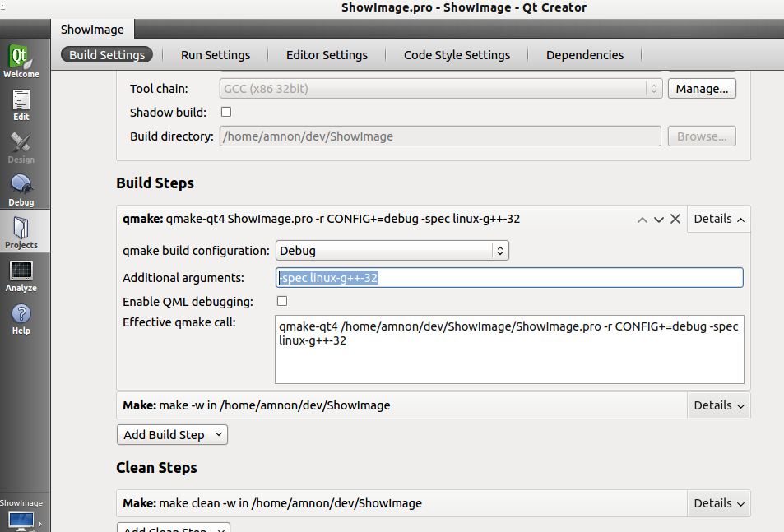The width and height of the screenshot is (784, 532).
Task: Expand Details for the make clean step
Action: pos(719,503)
